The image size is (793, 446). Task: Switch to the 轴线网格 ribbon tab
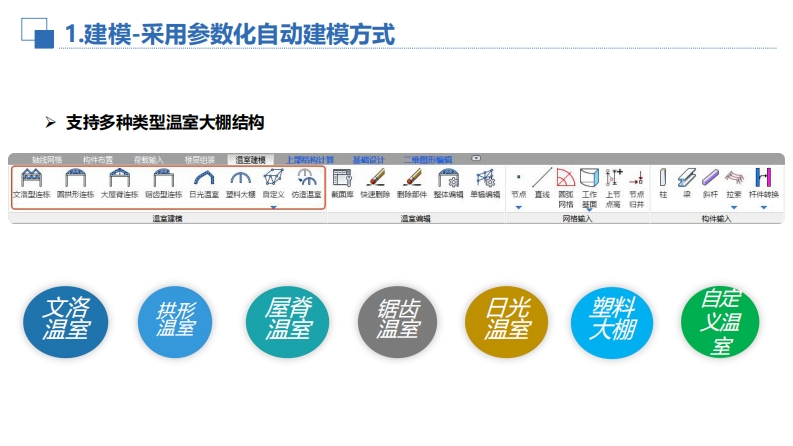[x=47, y=159]
